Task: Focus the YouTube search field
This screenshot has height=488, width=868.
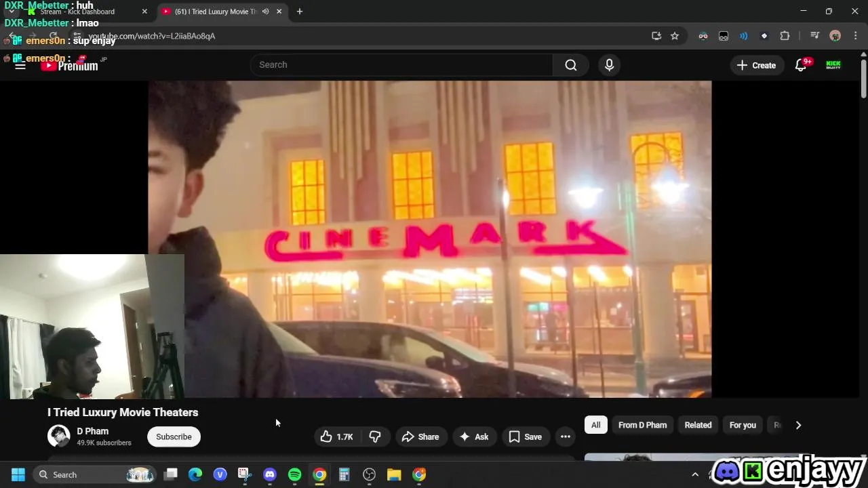Action: pyautogui.click(x=402, y=65)
